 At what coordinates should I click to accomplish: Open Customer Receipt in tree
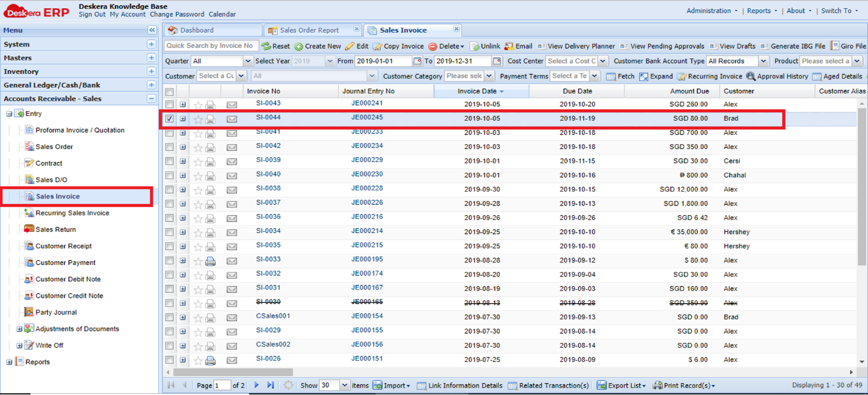(63, 246)
